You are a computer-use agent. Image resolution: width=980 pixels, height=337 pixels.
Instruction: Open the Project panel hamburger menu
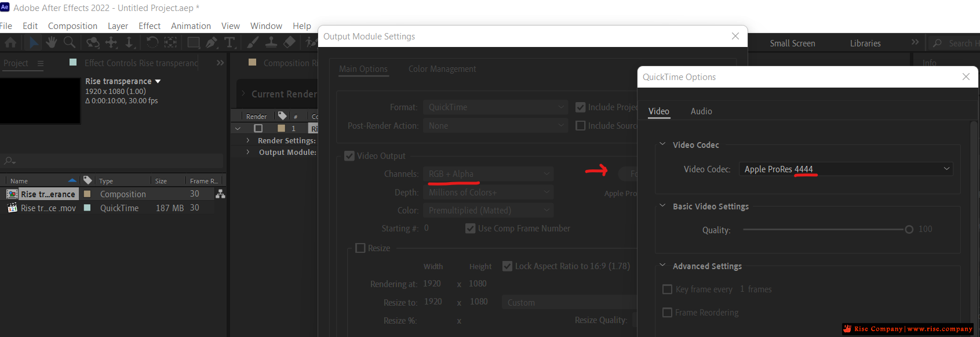41,63
